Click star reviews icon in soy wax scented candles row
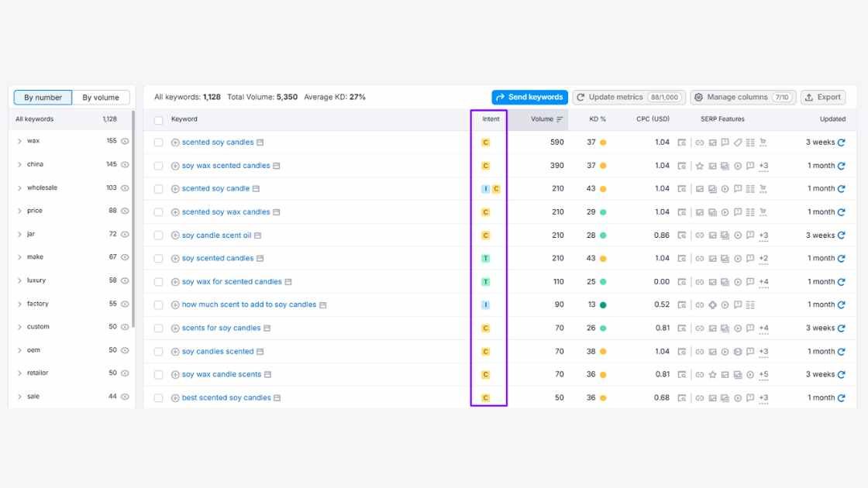The height and width of the screenshot is (488, 868). pos(700,166)
